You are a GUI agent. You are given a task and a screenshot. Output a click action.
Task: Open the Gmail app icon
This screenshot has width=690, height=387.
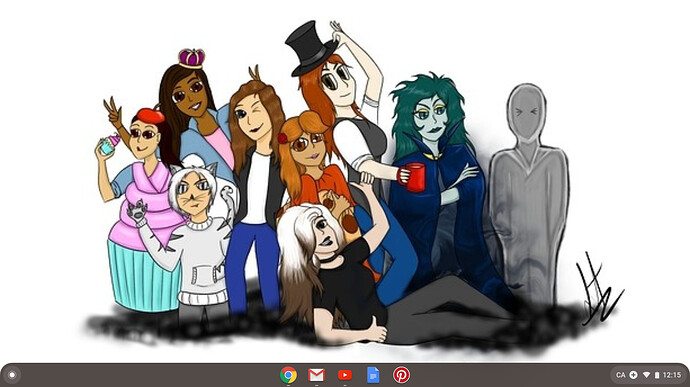(316, 375)
